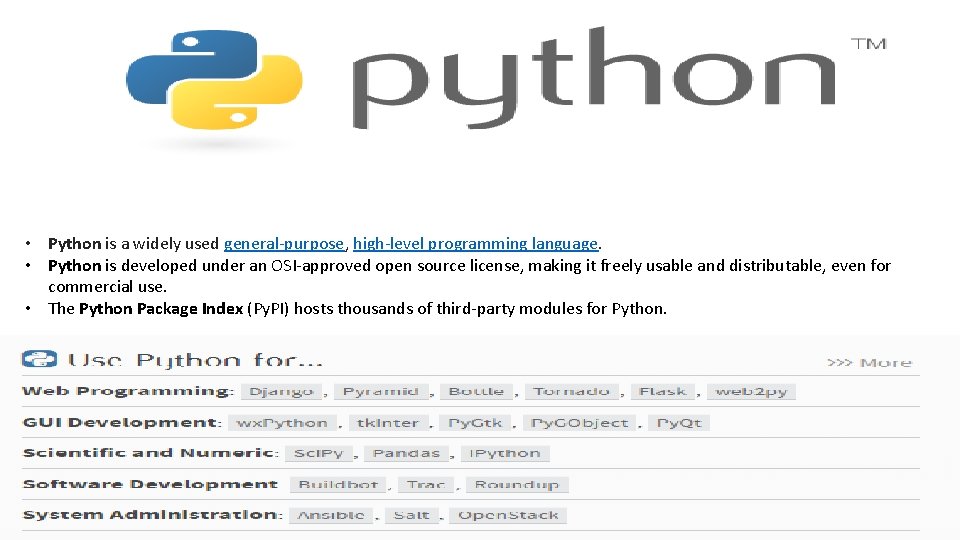Click the large python wordmark text
The height and width of the screenshot is (540, 960).
click(594, 78)
